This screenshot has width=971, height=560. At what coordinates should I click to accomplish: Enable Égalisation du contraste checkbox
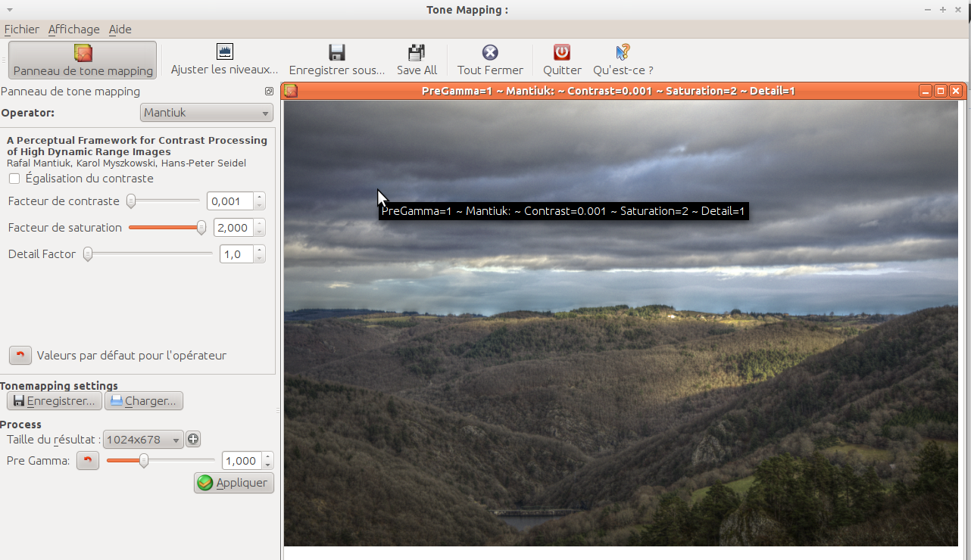(14, 179)
